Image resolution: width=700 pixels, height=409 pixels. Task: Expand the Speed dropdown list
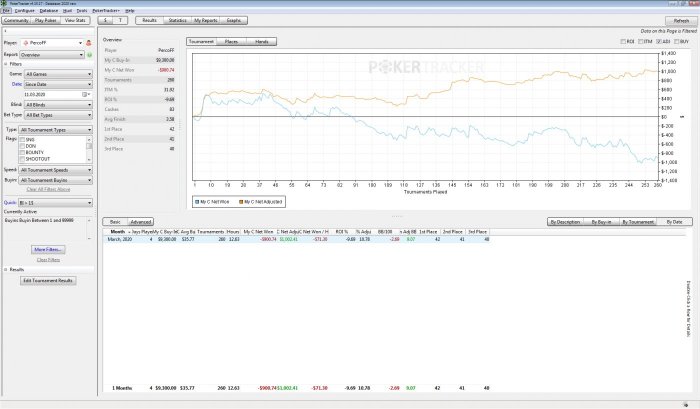[x=58, y=170]
